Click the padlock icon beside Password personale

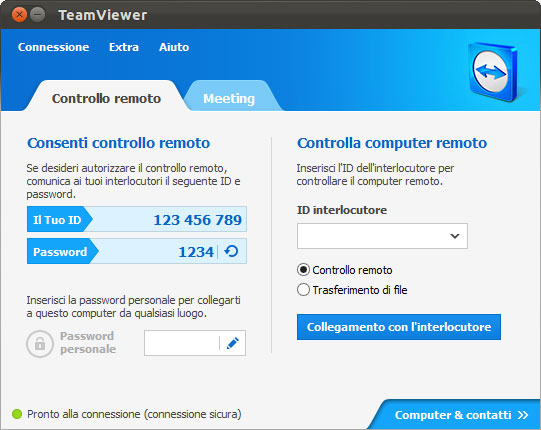click(x=40, y=344)
